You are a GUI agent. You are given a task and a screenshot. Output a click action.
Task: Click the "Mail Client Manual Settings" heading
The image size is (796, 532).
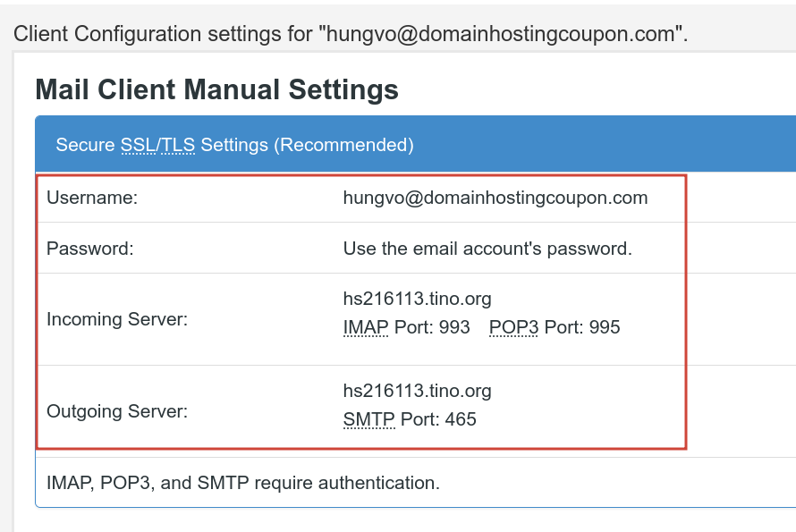tap(216, 89)
